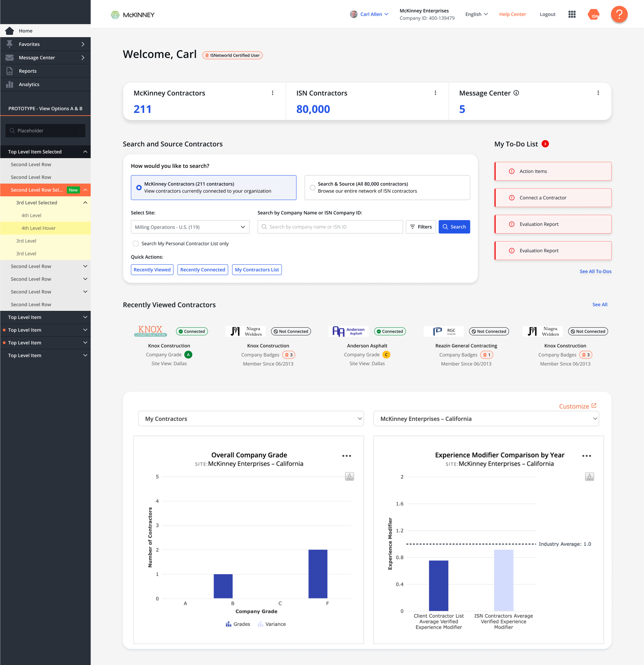The image size is (644, 665).
Task: Collapse the 3rd Level Selected group
Action: click(85, 203)
